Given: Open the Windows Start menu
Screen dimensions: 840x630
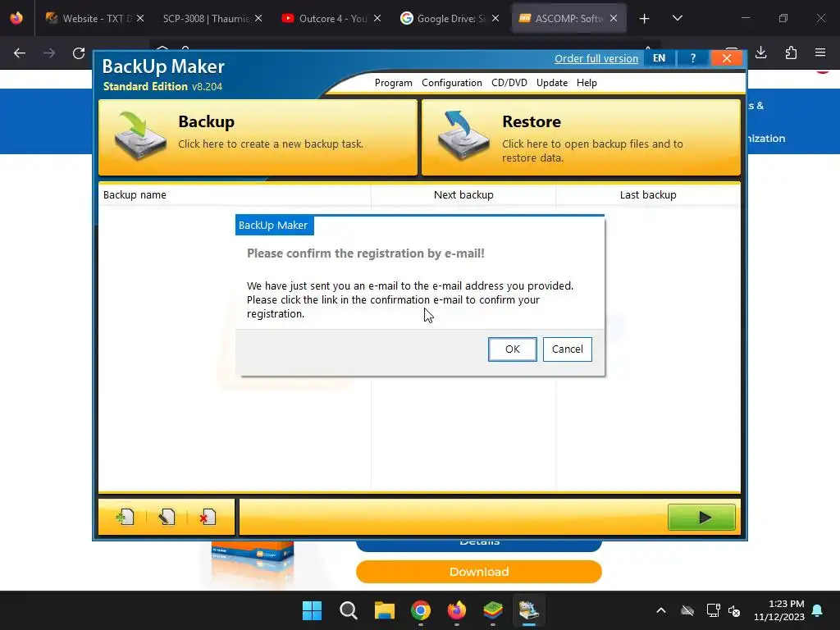Looking at the screenshot, I should [313, 610].
